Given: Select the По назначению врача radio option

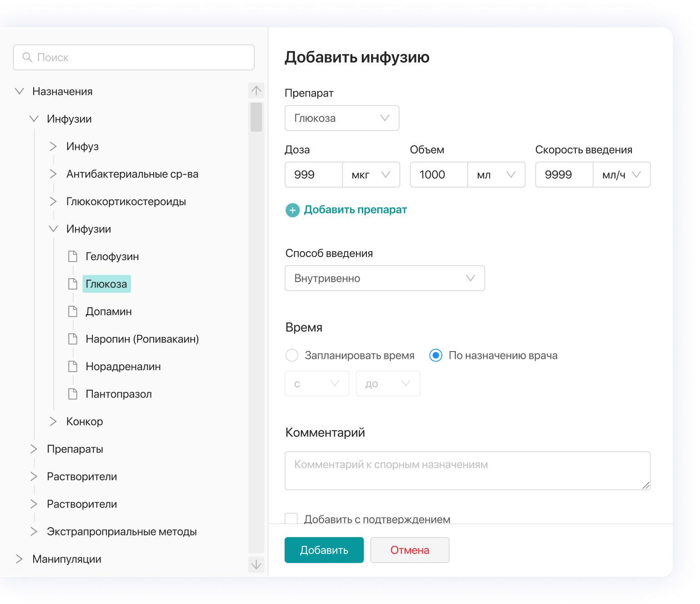Looking at the screenshot, I should [x=435, y=355].
